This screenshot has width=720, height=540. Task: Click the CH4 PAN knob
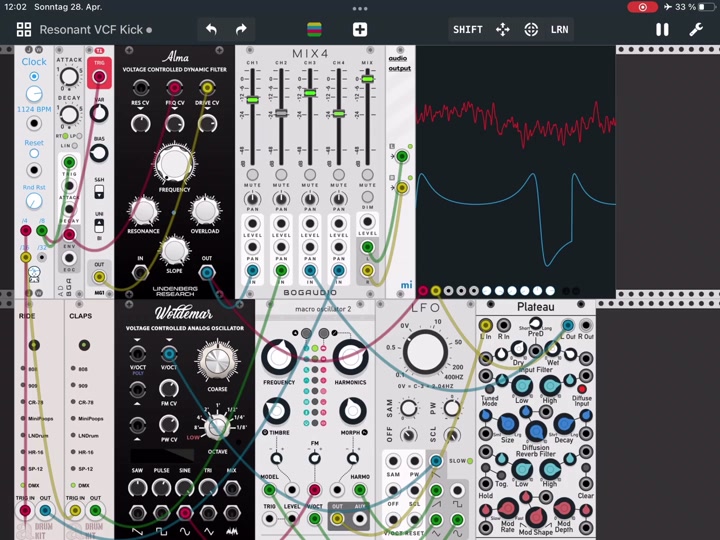[x=338, y=198]
